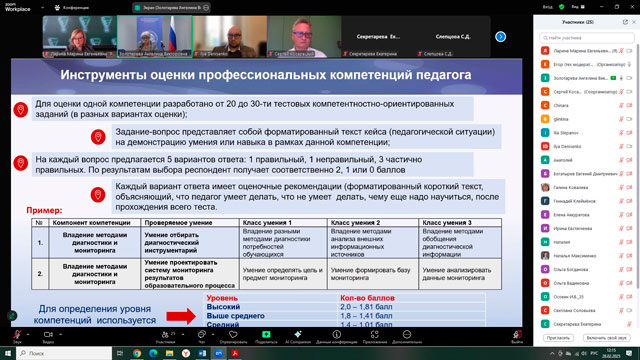Select Слепцова С.Д. participant tile
This screenshot has height=360, width=640.
[x=453, y=36]
